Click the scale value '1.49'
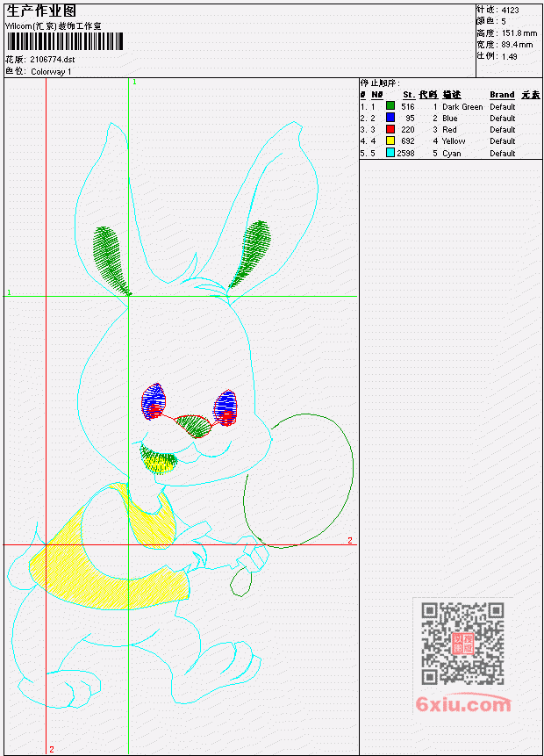The width and height of the screenshot is (544, 756). point(509,56)
